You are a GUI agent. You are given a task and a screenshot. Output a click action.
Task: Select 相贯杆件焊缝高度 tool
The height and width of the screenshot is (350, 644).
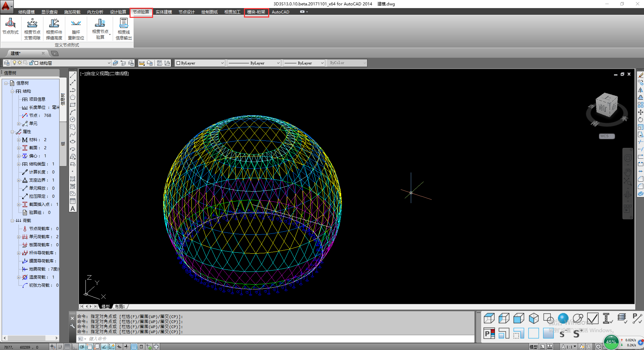(x=54, y=29)
